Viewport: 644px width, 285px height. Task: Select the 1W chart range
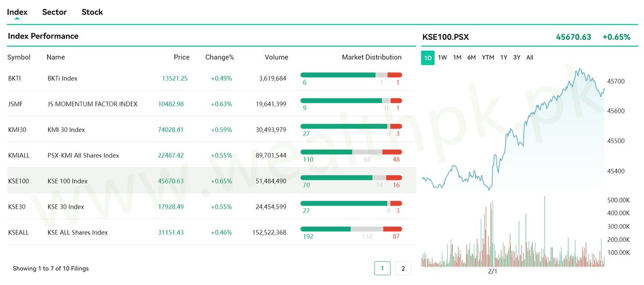coord(442,57)
